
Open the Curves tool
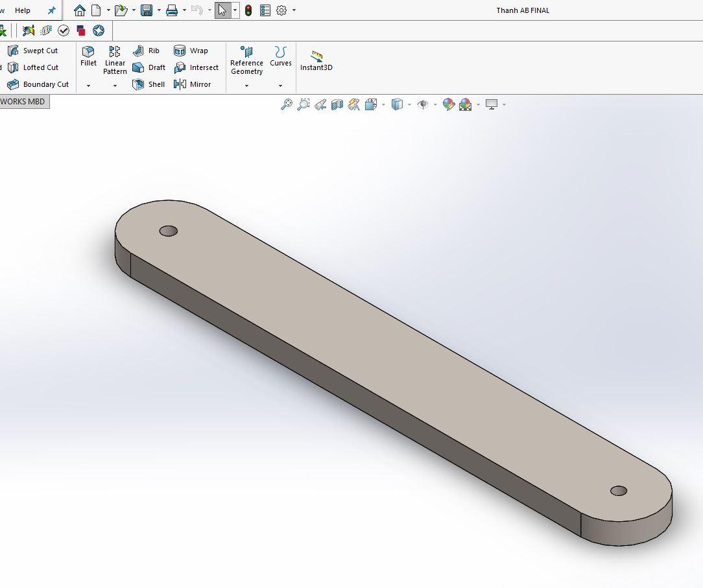click(x=281, y=56)
